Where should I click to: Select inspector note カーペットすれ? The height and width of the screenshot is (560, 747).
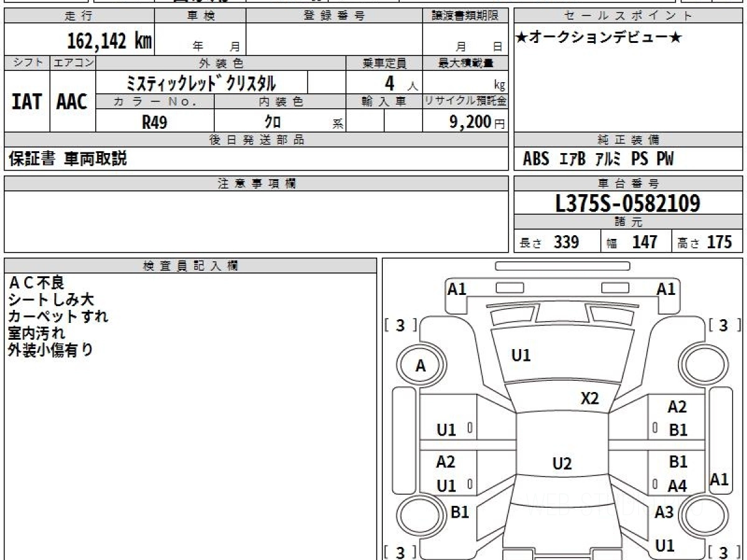tap(58, 316)
